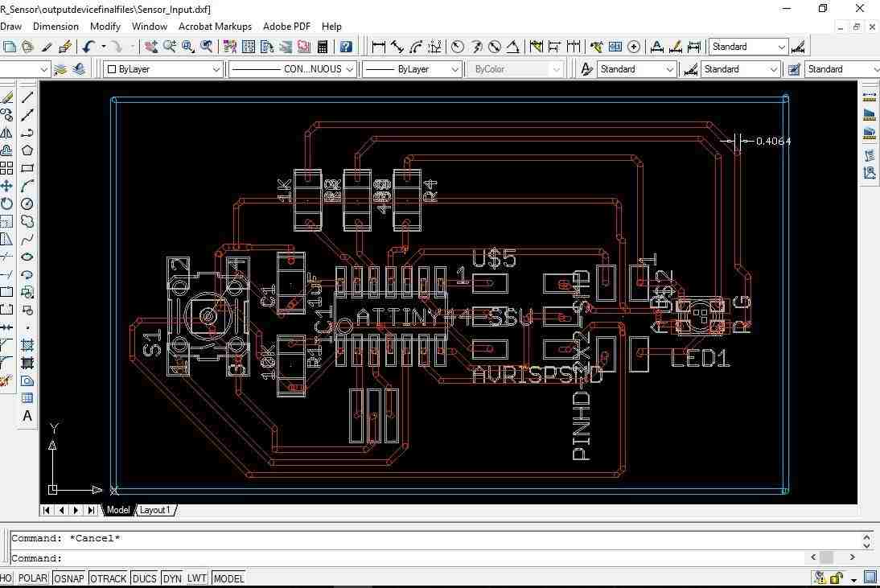Jump to last layout tab arrow
This screenshot has width=880, height=588.
coord(91,510)
